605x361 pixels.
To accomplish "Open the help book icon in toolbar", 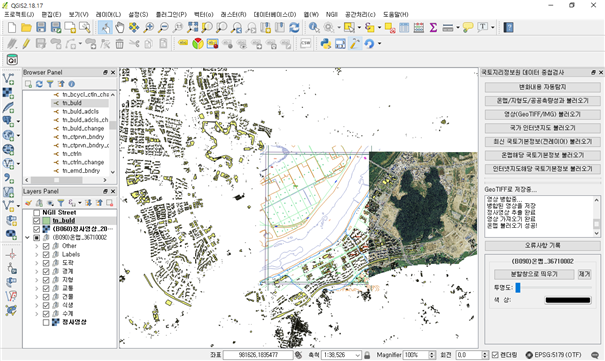I will [x=509, y=27].
